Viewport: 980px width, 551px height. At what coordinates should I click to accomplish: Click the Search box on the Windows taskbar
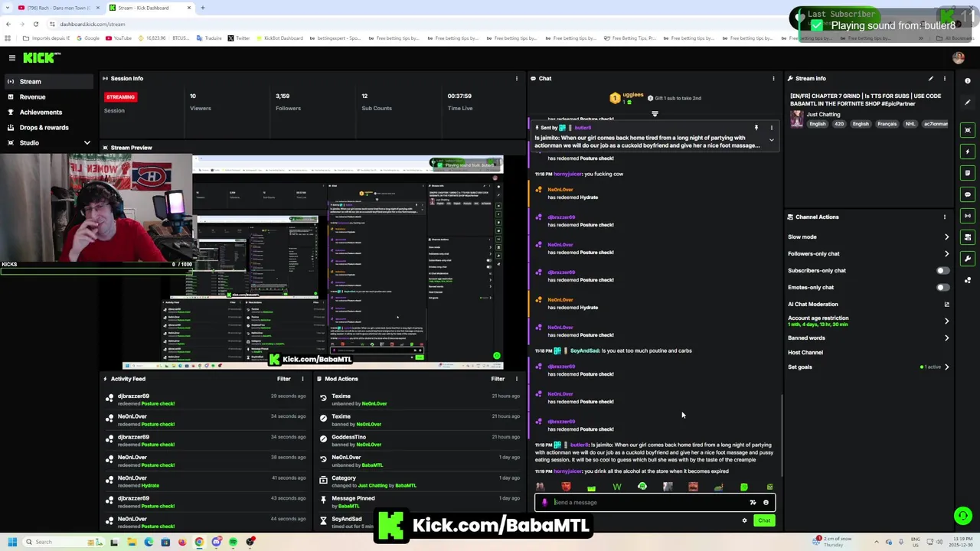click(x=65, y=542)
